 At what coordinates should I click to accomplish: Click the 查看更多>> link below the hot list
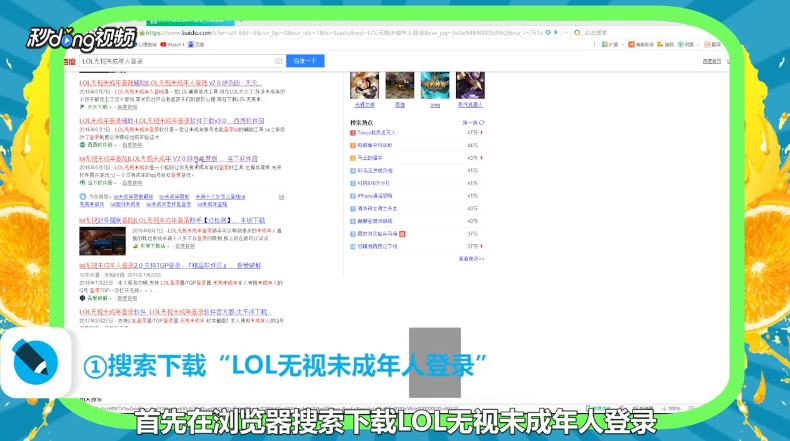pyautogui.click(x=472, y=259)
